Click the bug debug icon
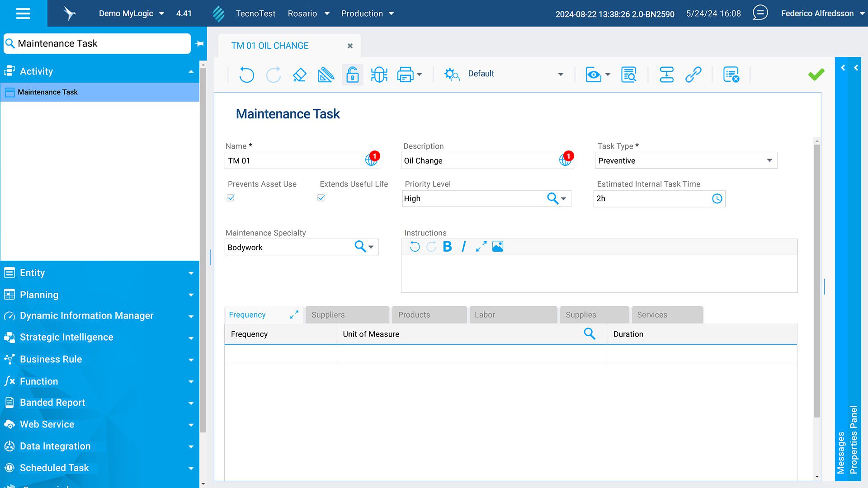The image size is (868, 488). click(x=379, y=75)
